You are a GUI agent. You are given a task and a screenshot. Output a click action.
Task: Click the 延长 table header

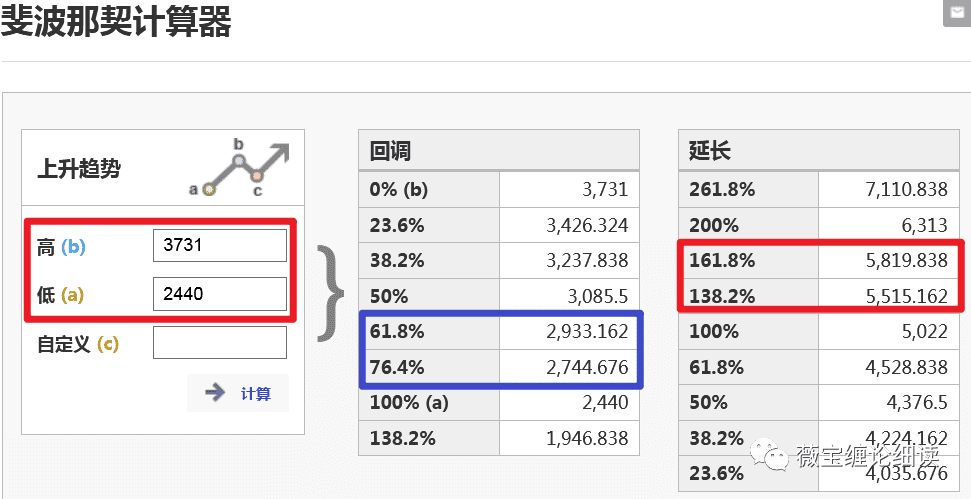(x=709, y=151)
